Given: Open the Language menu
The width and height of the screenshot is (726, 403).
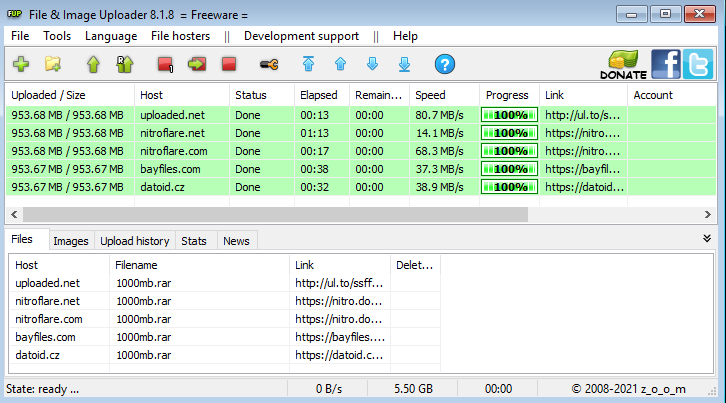Looking at the screenshot, I should 111,36.
